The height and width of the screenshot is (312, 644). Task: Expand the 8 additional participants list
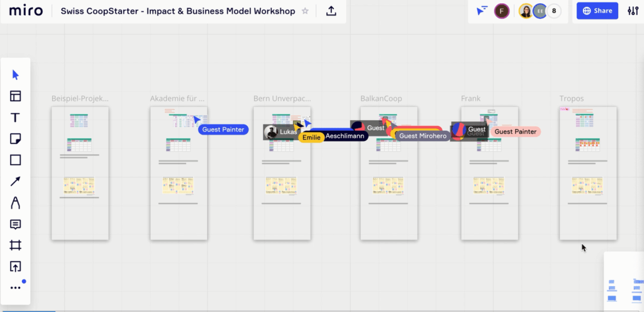point(554,11)
